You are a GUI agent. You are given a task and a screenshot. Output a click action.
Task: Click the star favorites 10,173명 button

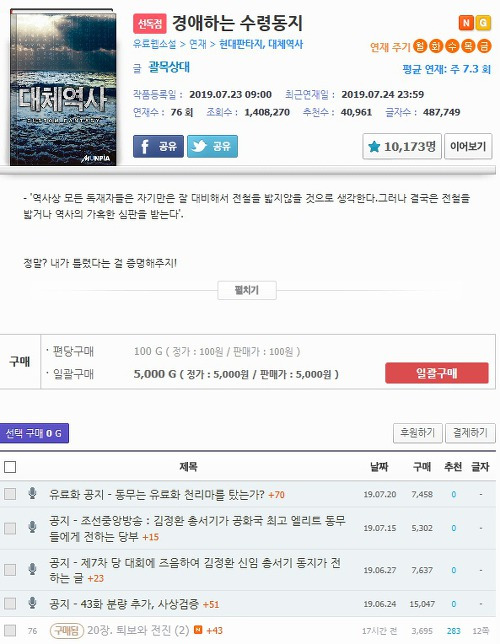[402, 146]
